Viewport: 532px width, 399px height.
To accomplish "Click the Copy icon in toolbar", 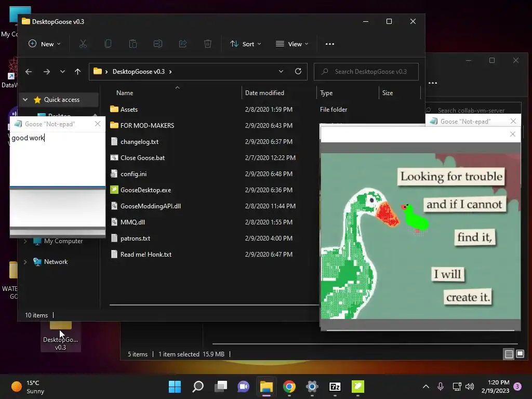I will click(108, 44).
